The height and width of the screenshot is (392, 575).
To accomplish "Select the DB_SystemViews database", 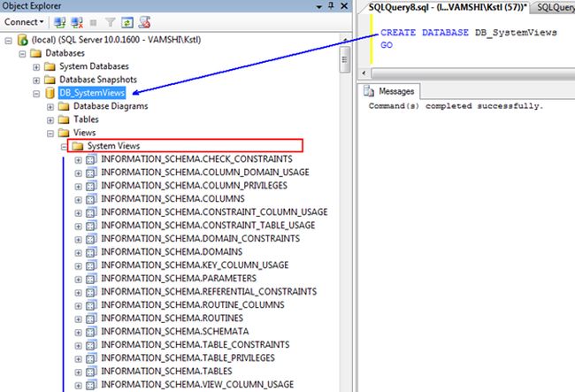I will pyautogui.click(x=92, y=93).
